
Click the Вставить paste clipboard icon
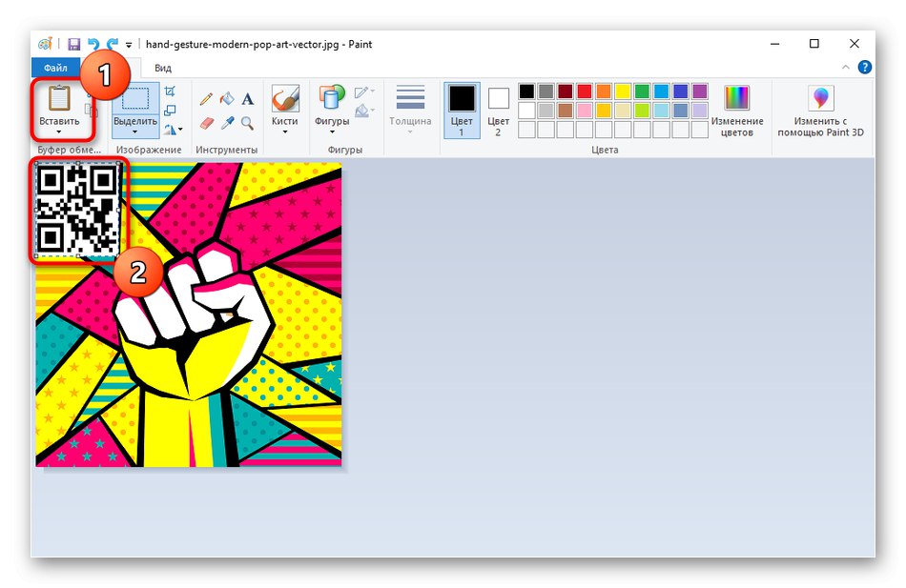(59, 97)
